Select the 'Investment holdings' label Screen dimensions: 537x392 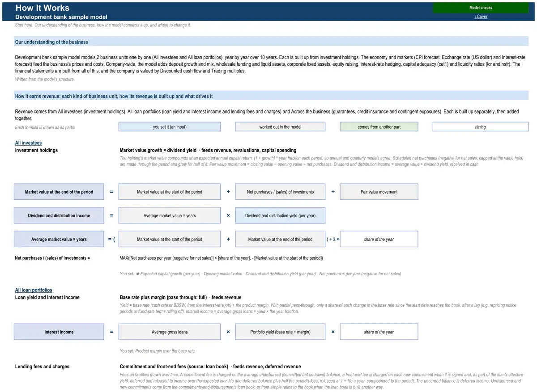point(36,150)
